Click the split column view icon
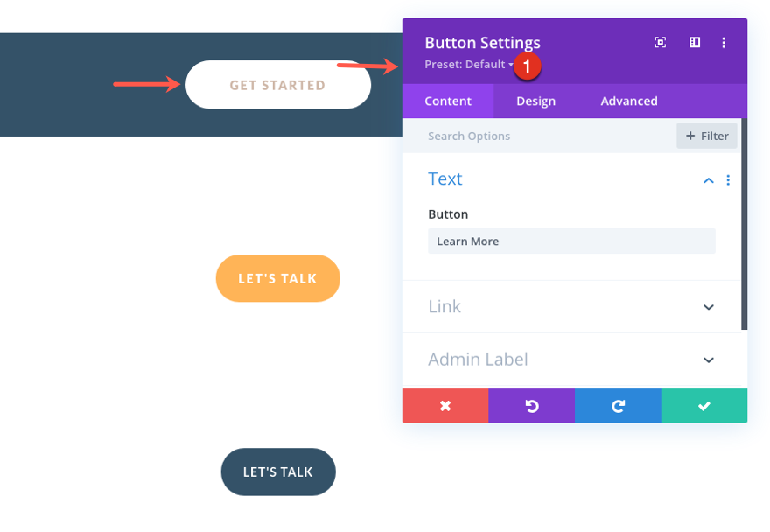The image size is (770, 532). pos(695,42)
